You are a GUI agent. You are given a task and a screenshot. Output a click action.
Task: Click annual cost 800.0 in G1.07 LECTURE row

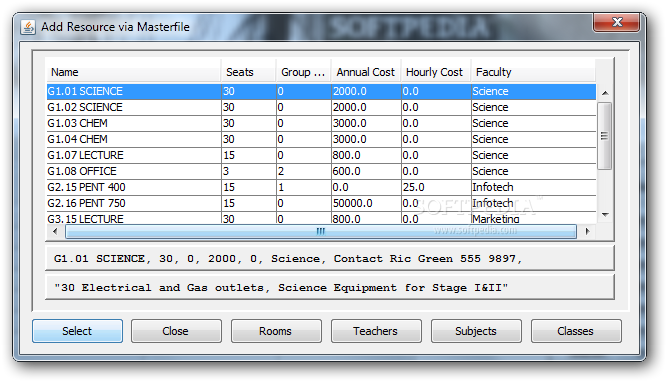tap(366, 155)
